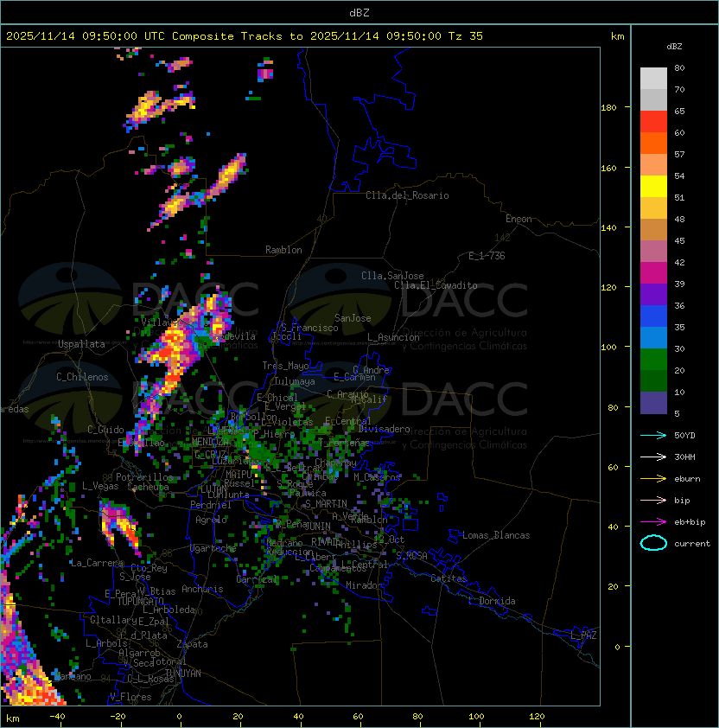
Task: Click the 'L_PAZ' label at map's right edge
Action: click(583, 635)
